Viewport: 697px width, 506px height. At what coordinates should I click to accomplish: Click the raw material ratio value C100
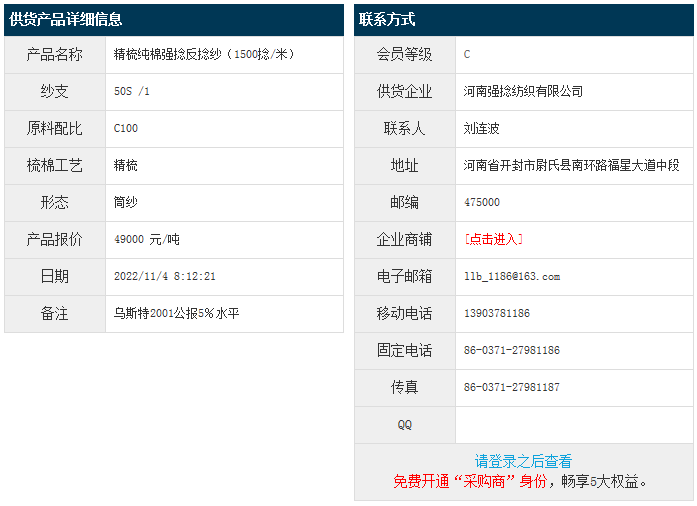[x=126, y=128]
